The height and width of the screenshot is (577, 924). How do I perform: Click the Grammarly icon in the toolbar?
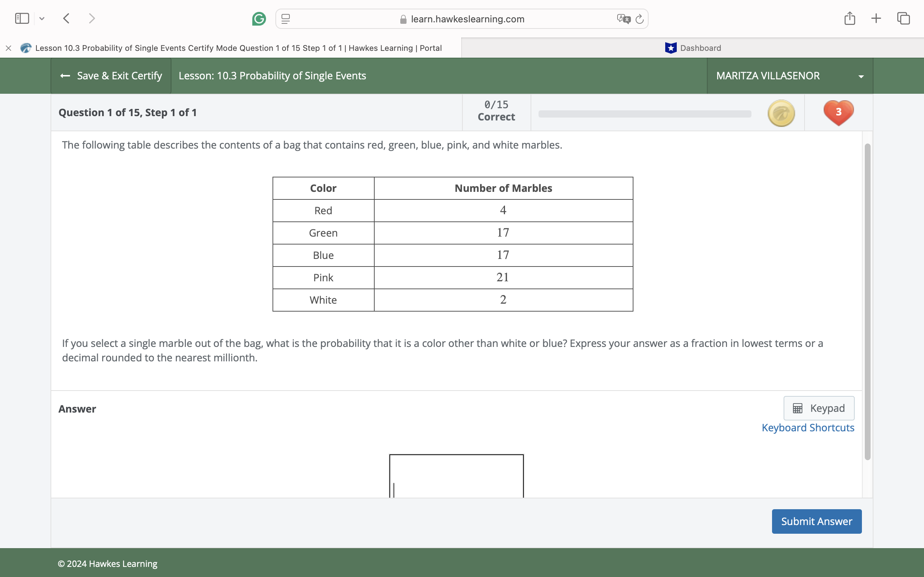(x=259, y=19)
